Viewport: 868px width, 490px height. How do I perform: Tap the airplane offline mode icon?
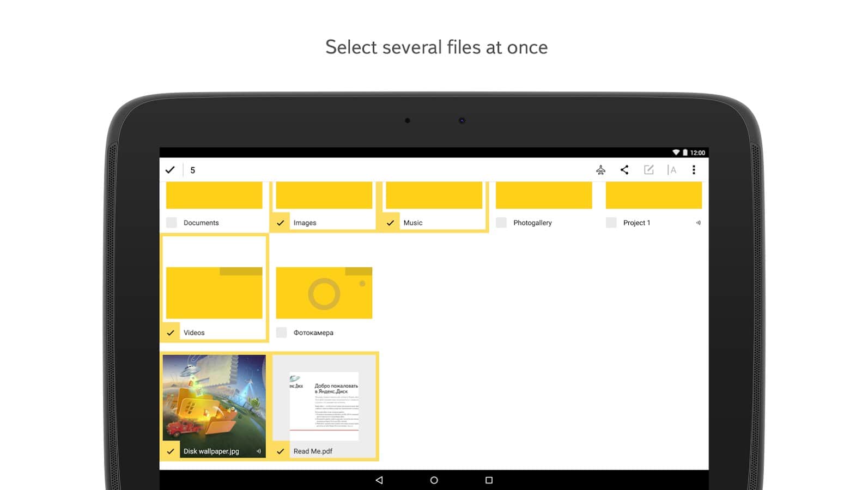pyautogui.click(x=600, y=170)
